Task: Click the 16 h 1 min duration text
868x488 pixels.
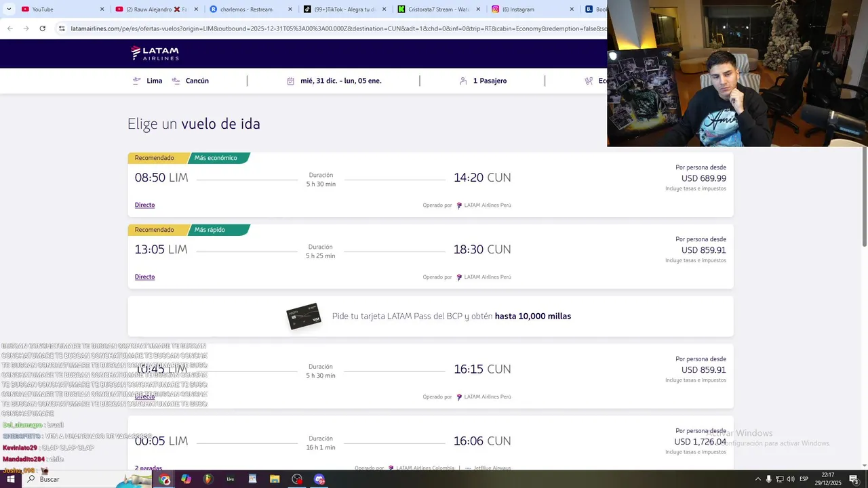Action: coord(321,447)
